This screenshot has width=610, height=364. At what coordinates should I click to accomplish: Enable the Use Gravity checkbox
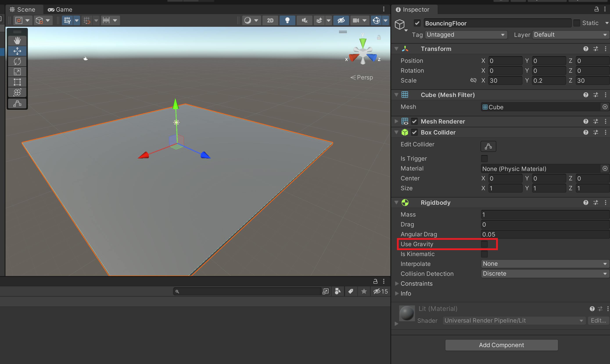pyautogui.click(x=484, y=244)
